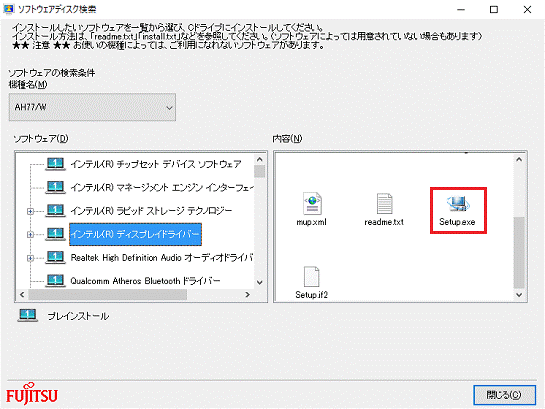
Task: Expand the ディスプレイドライバー tree node
Action: pos(30,235)
